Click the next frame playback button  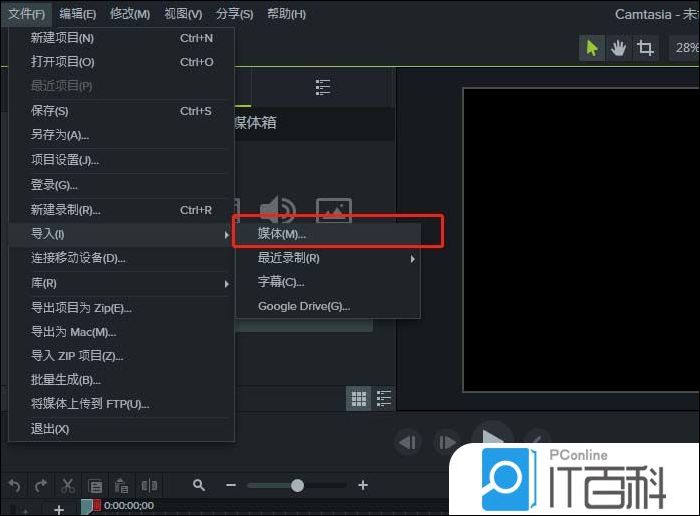pos(447,442)
